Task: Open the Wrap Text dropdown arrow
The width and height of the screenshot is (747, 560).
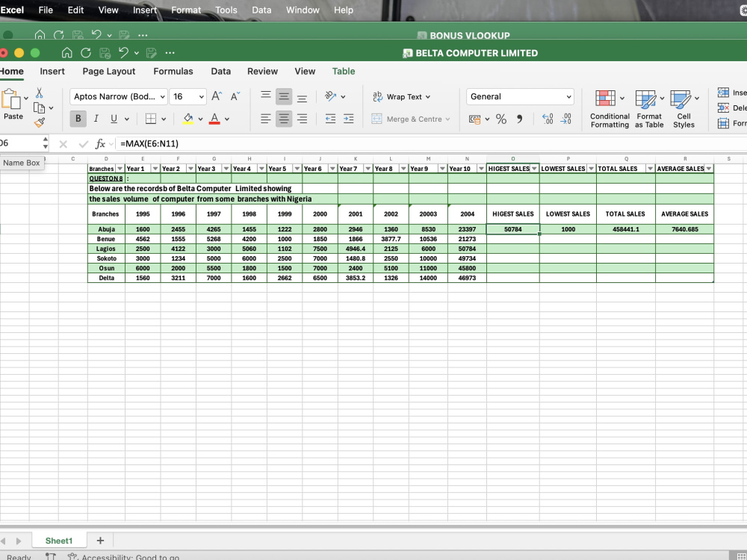Action: 428,97
